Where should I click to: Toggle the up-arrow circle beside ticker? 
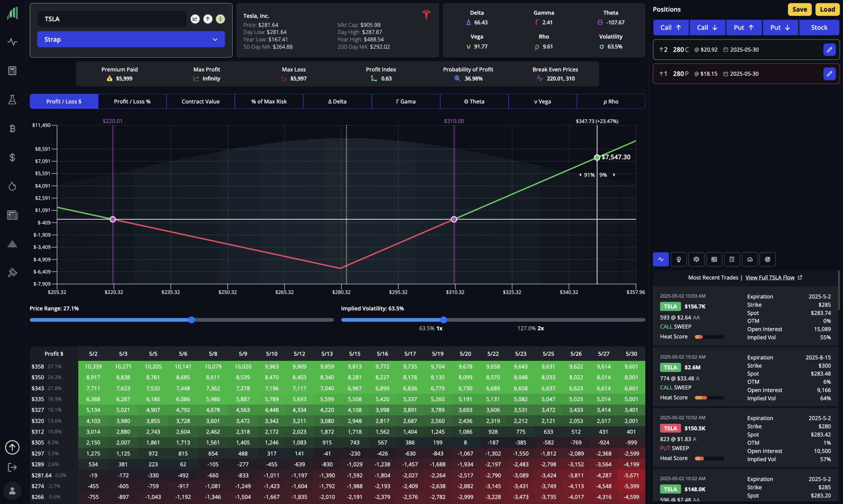click(208, 19)
